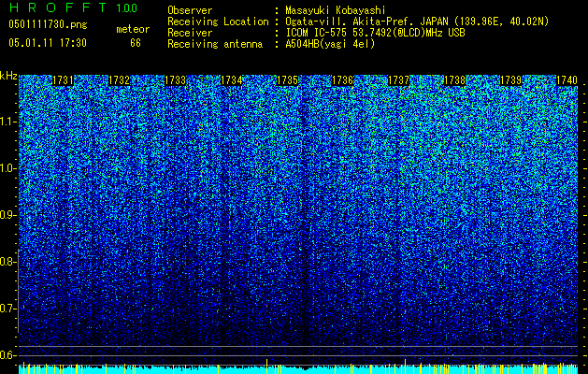Viewport: 588px width, 374px height.
Task: Click the 1737 time marker
Action: [x=398, y=80]
